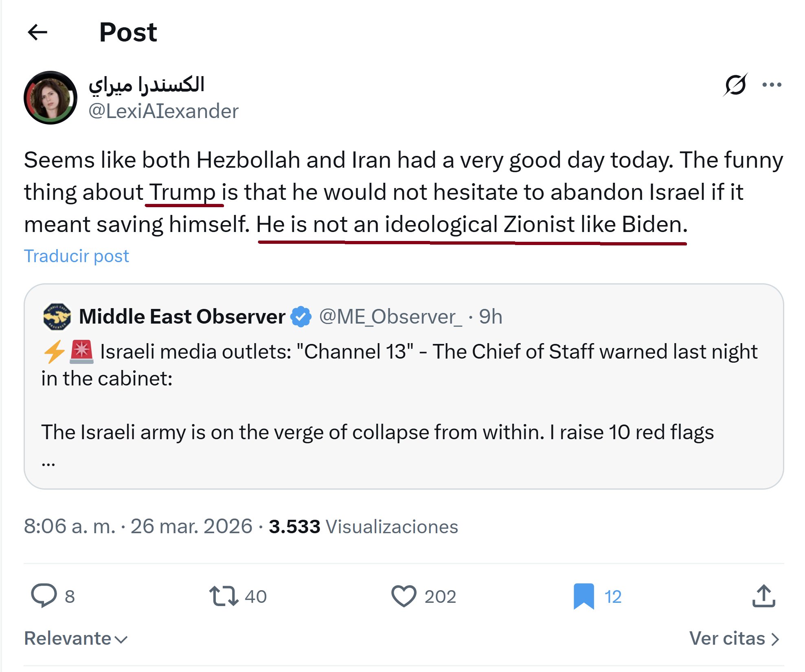Go back with the left arrow

point(37,33)
